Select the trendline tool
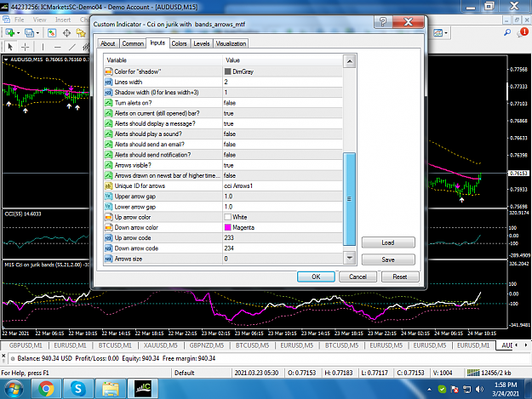 coord(72,47)
